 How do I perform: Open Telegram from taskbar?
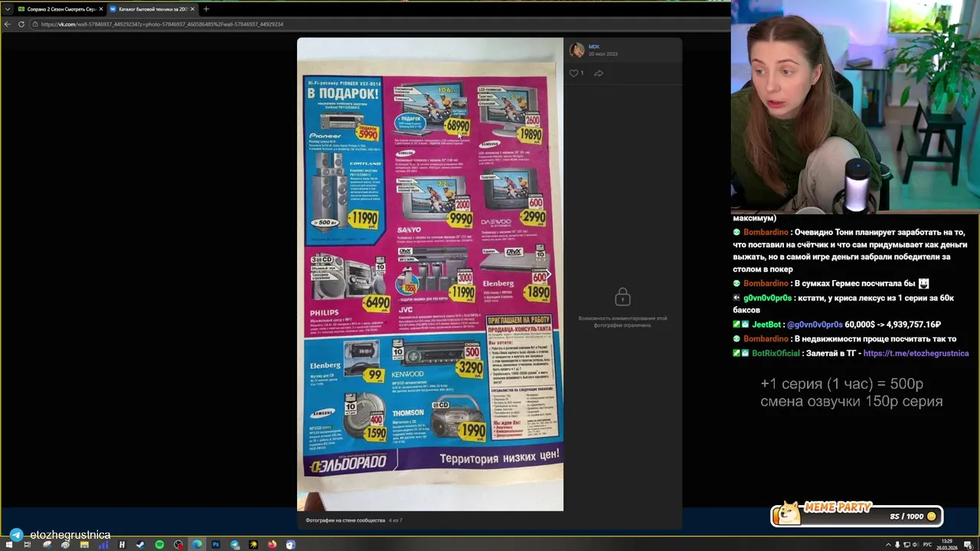click(x=234, y=545)
